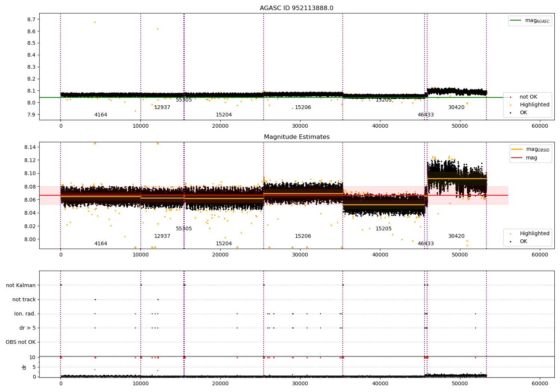Click the 8.6 y-axis tick label
560x392 pixels.
(31, 31)
